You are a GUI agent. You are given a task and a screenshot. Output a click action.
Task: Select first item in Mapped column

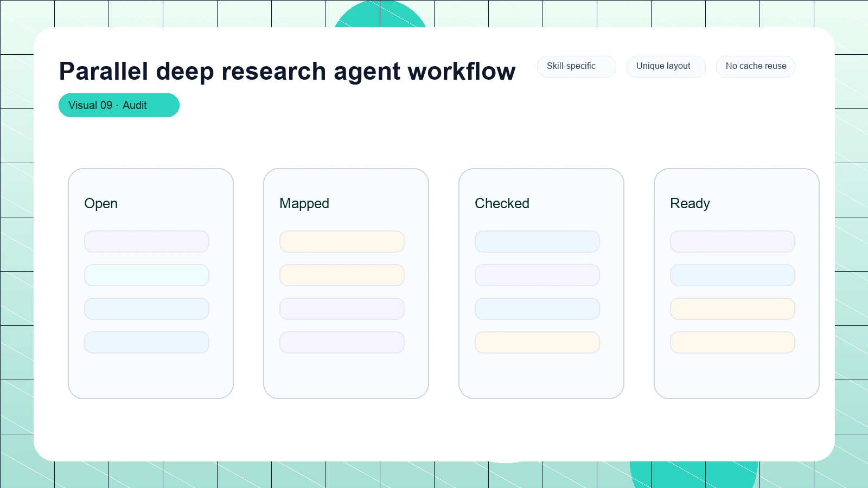pos(342,241)
